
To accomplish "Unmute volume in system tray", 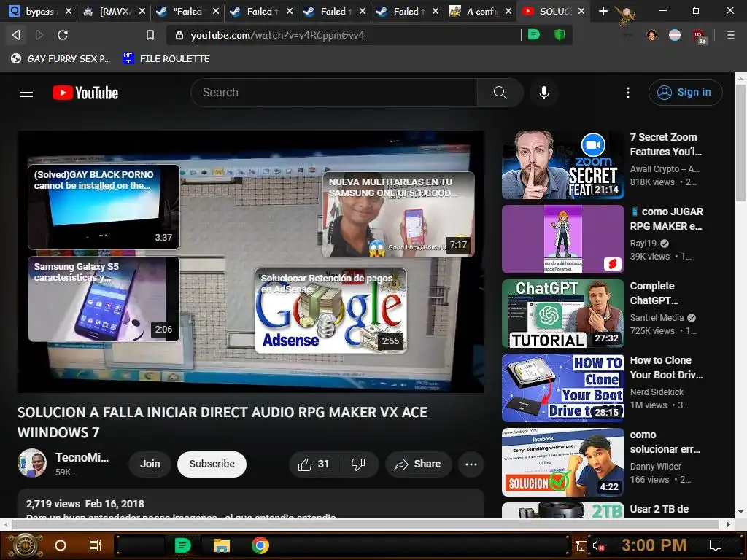I will point(598,545).
